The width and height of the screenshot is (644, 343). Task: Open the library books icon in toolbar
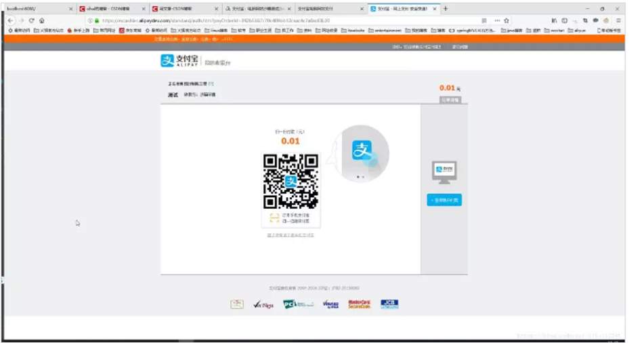[x=554, y=20]
